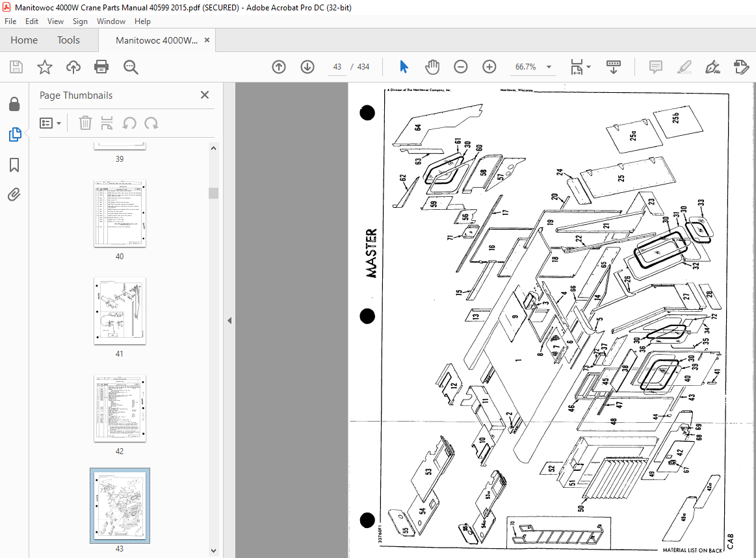Click the thumbnail scrollbar down arrow

214,551
